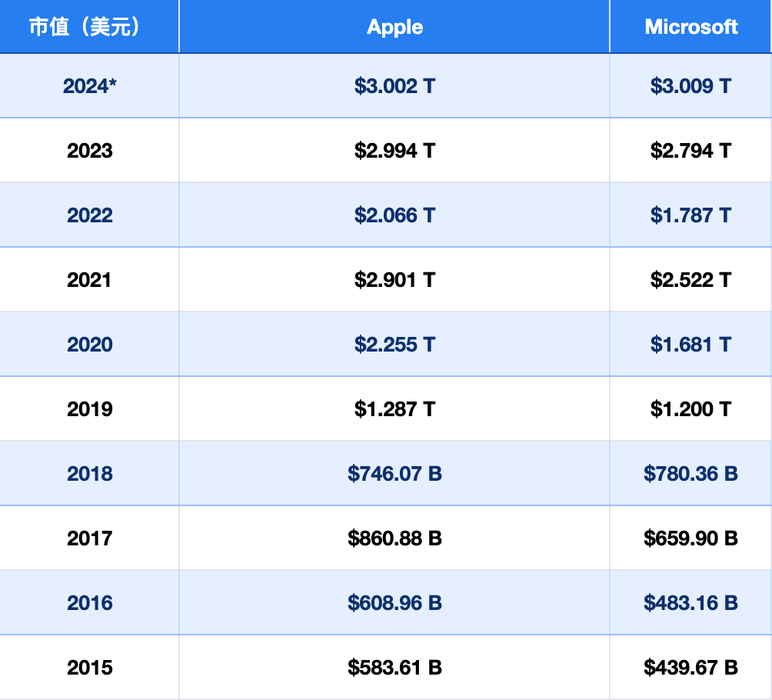
Task: Click Microsoft value $659.90 B
Action: point(690,538)
